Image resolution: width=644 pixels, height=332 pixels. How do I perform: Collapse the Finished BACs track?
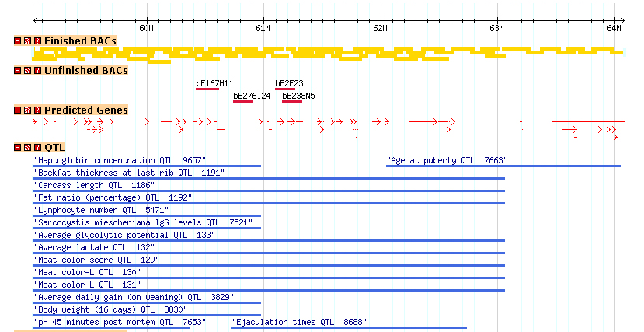18,40
